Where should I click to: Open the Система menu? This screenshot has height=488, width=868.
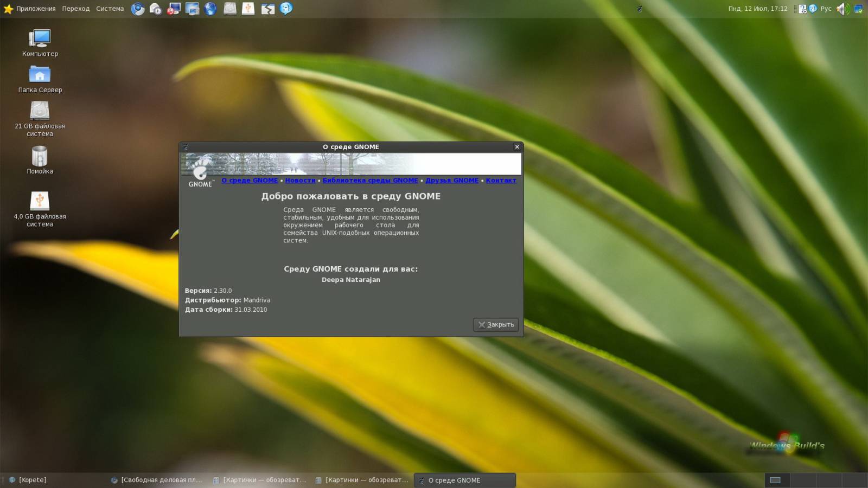[x=110, y=9]
